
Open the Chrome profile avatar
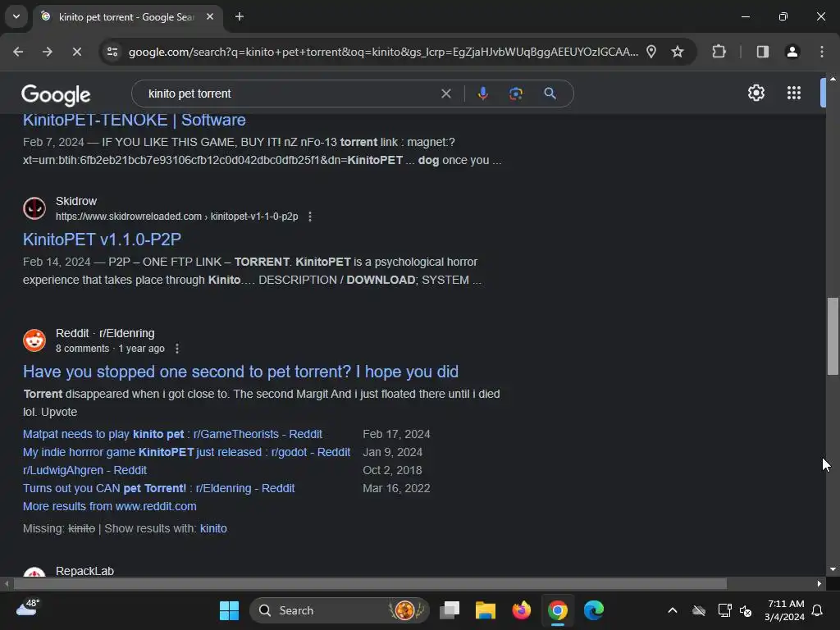coord(792,52)
